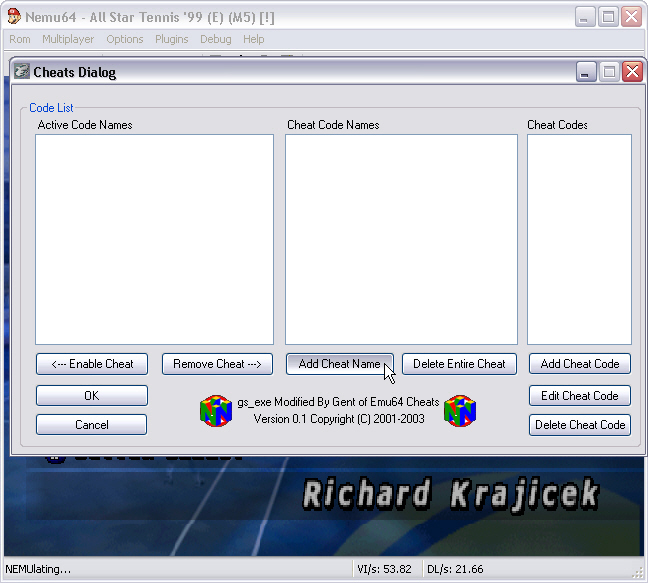Click Delete Entire Cheat

tap(459, 364)
